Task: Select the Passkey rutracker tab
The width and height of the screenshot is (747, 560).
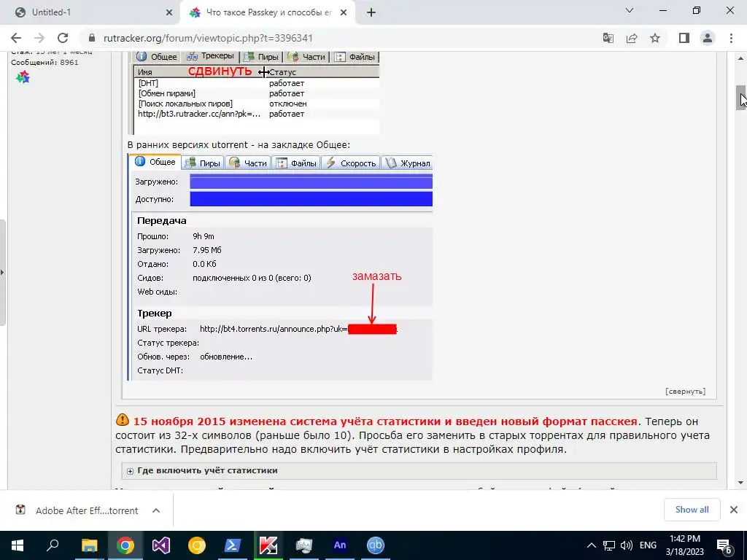Action: click(268, 12)
